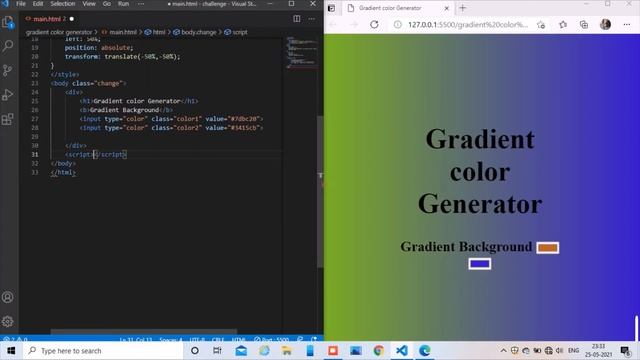Open the Go menu
Image resolution: width=640 pixels, height=360 pixels.
tap(107, 4)
